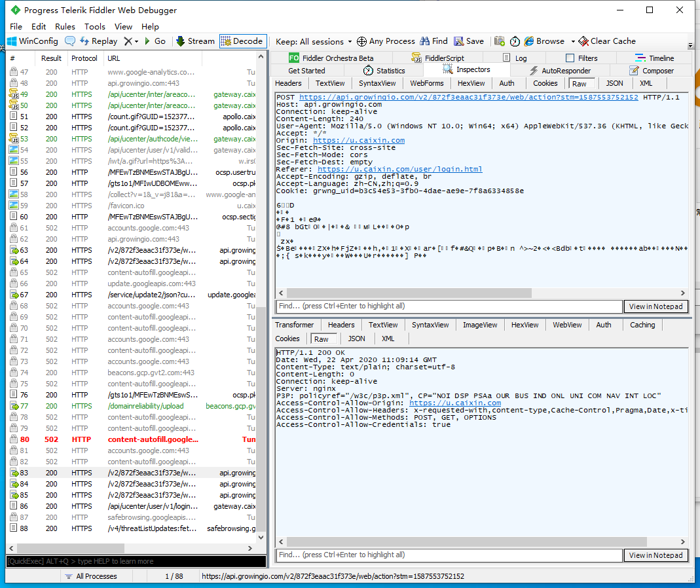
Task: Open the Remove sessions dropdown arrow
Action: [136, 41]
